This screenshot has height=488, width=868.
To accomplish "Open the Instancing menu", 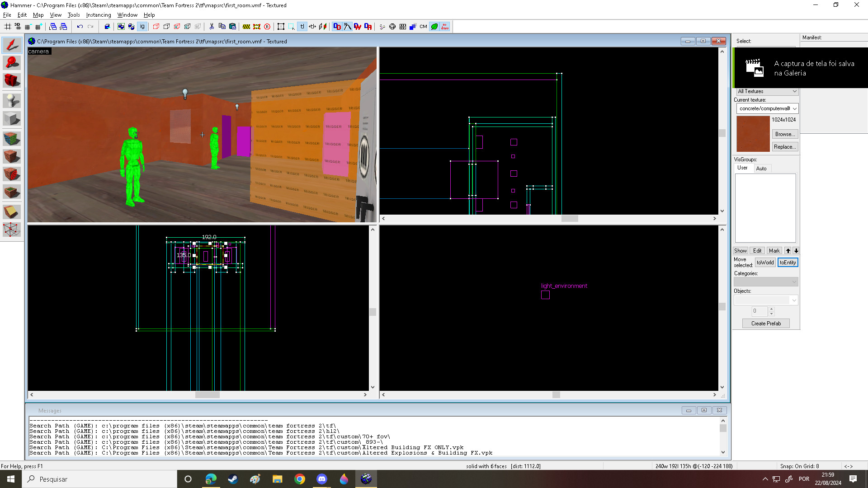I will tap(98, 15).
